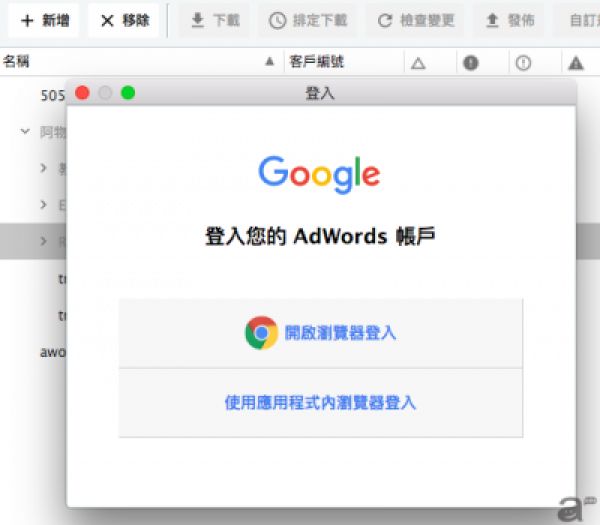Screen dimensions: 600x525
Task: Click the filled triangle warning column icon
Action: [x=576, y=63]
